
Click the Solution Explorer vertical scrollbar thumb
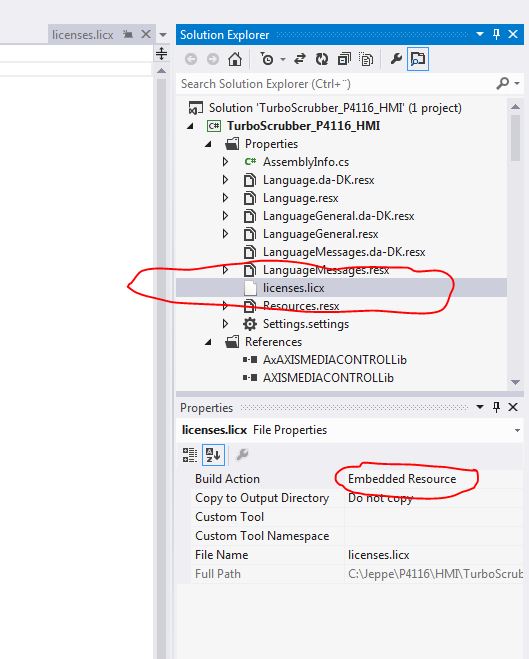click(515, 137)
